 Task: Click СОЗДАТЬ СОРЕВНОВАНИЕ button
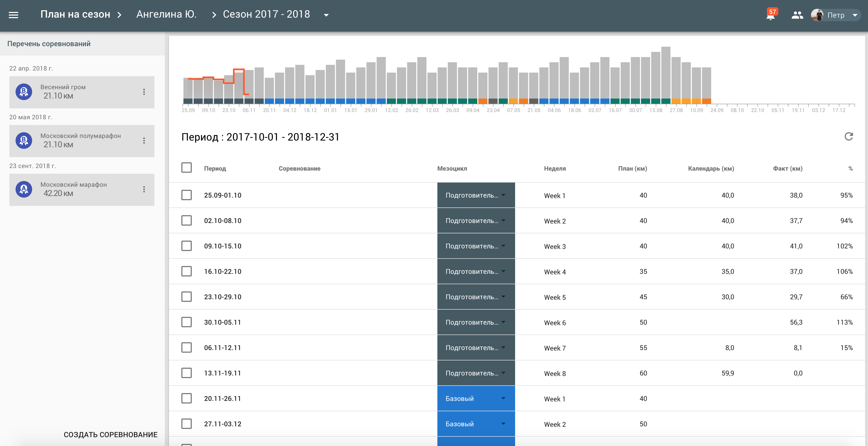coord(111,435)
